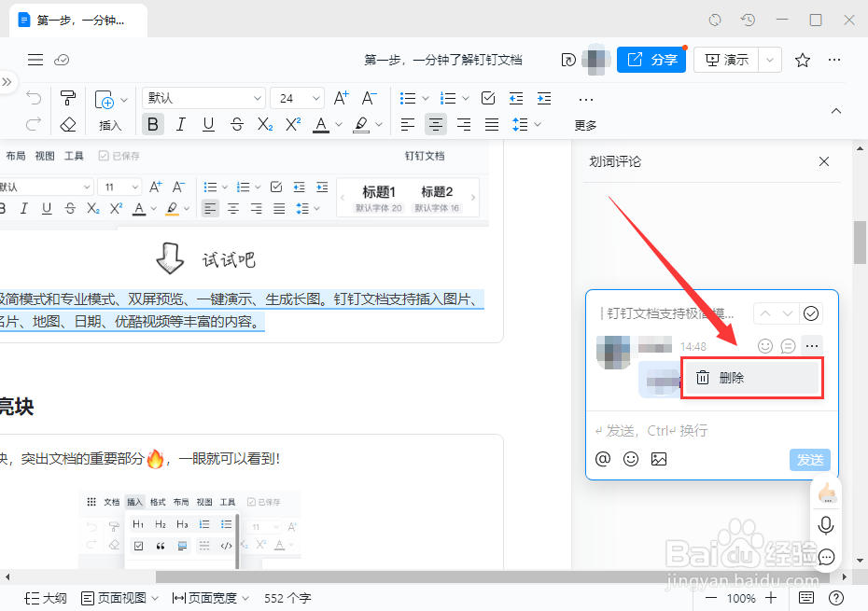
Task: Click the 发送 send button
Action: [810, 460]
